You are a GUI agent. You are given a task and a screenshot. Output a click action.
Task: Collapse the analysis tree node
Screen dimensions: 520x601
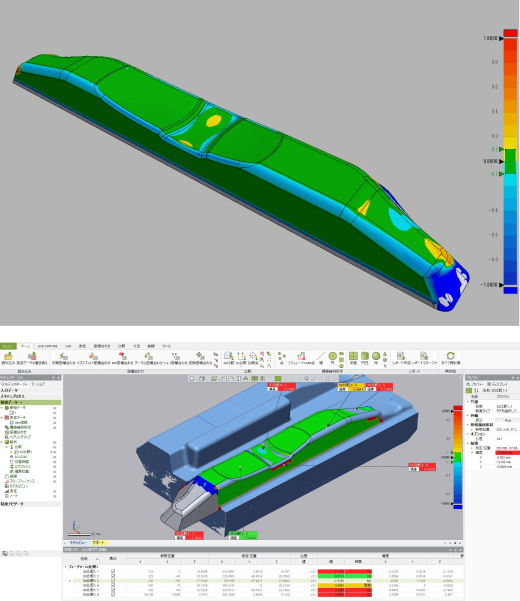pos(2,442)
